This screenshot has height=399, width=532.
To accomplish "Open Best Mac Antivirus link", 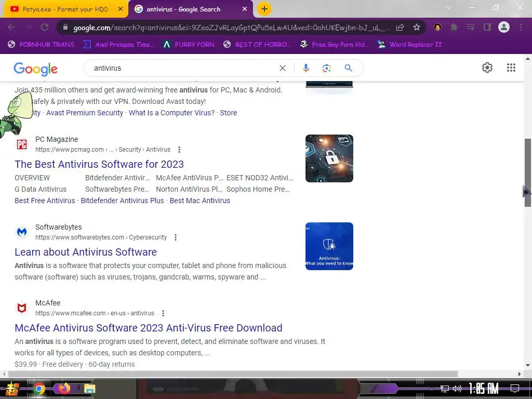I will [200, 201].
